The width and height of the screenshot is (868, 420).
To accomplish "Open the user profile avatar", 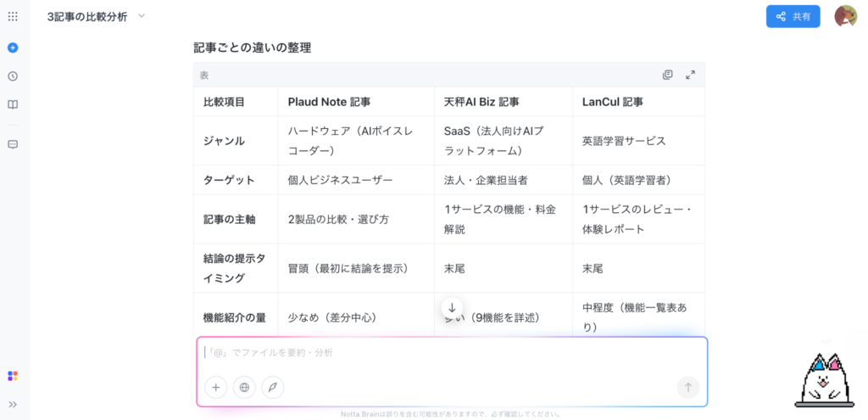I will (845, 16).
